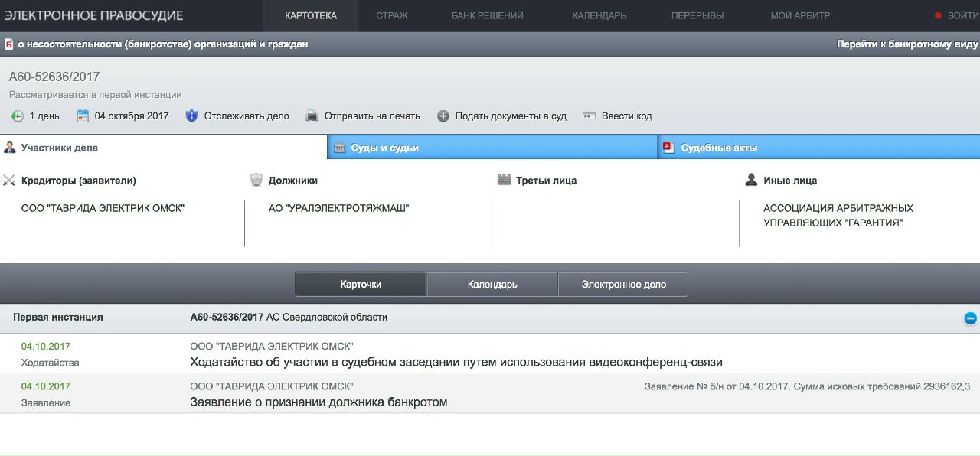Image resolution: width=980 pixels, height=456 pixels.
Task: Open the videoconference Ходатайство entry
Action: [456, 363]
